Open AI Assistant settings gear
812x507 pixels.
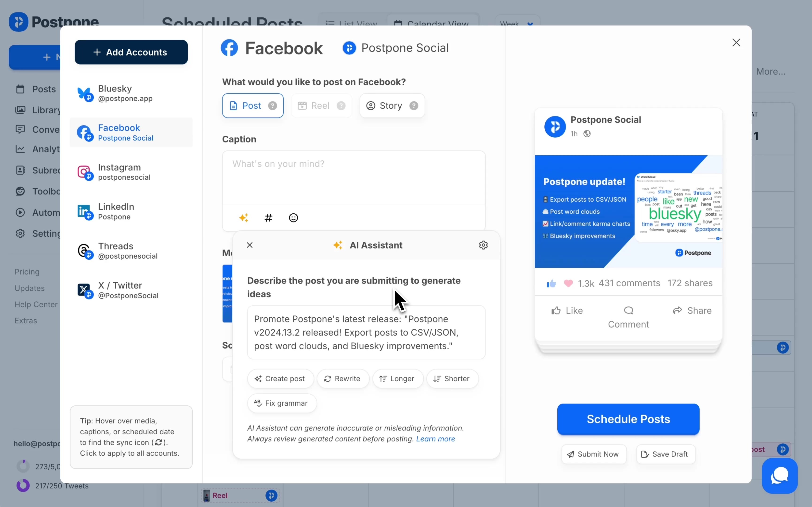click(483, 245)
